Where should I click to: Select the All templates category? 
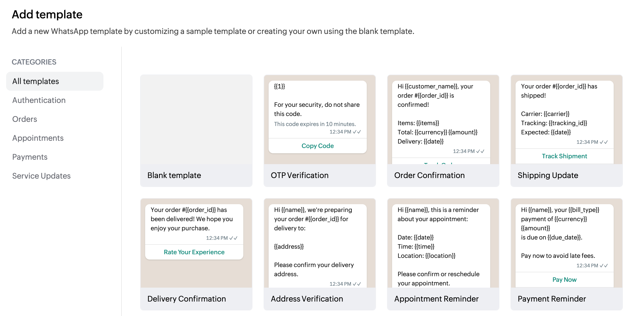point(55,81)
